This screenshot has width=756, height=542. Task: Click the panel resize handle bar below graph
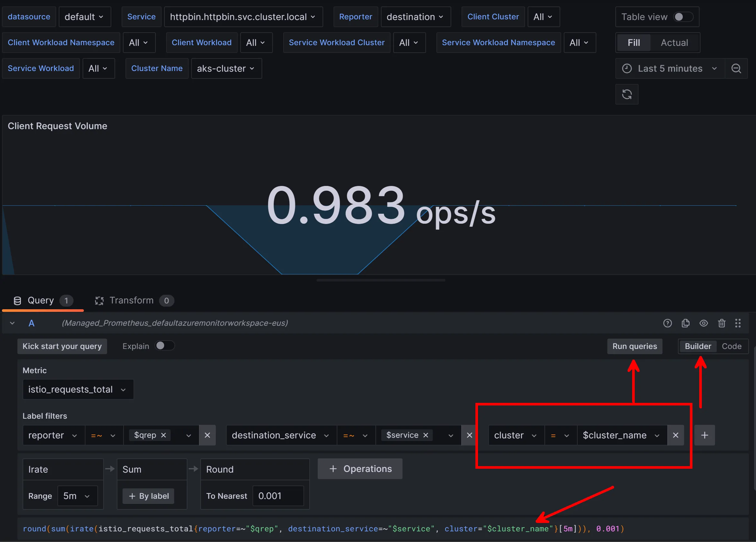tap(381, 280)
